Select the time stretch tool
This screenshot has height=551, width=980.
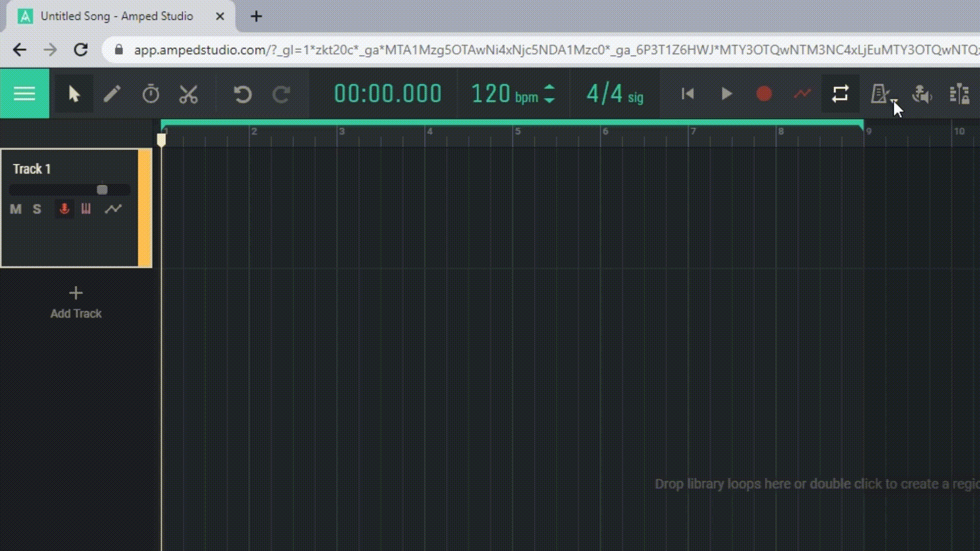(151, 94)
